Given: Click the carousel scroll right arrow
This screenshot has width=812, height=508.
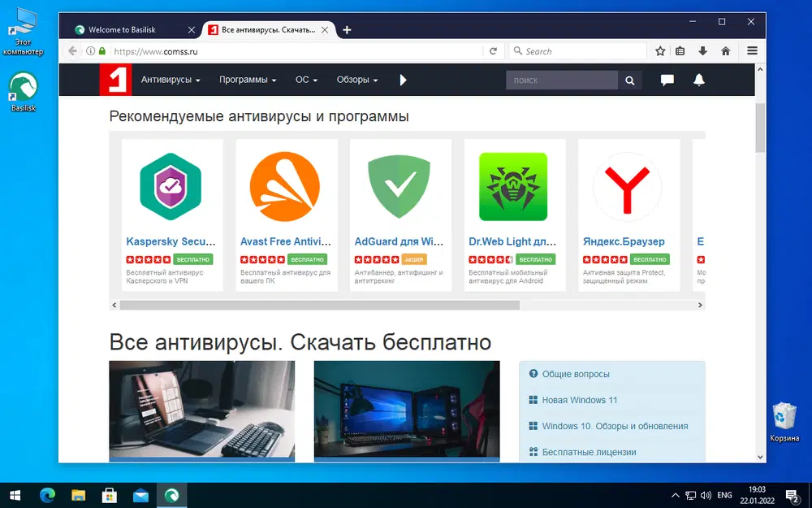Looking at the screenshot, I should [700, 306].
